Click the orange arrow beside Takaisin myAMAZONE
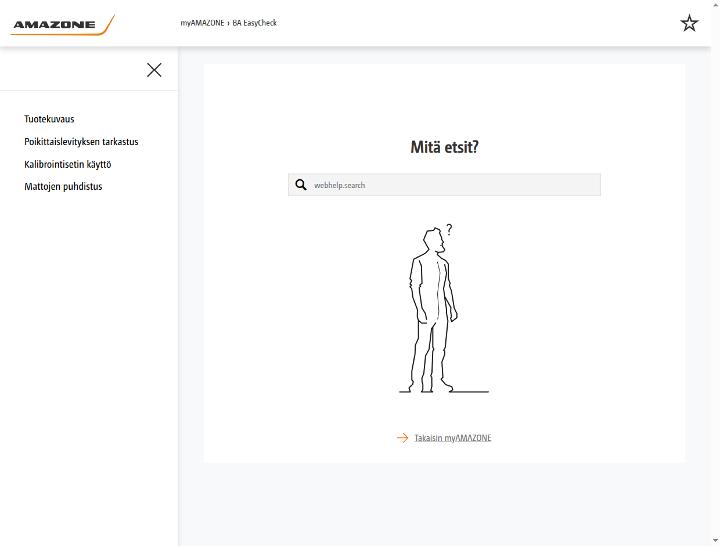The width and height of the screenshot is (720, 546). 402,438
